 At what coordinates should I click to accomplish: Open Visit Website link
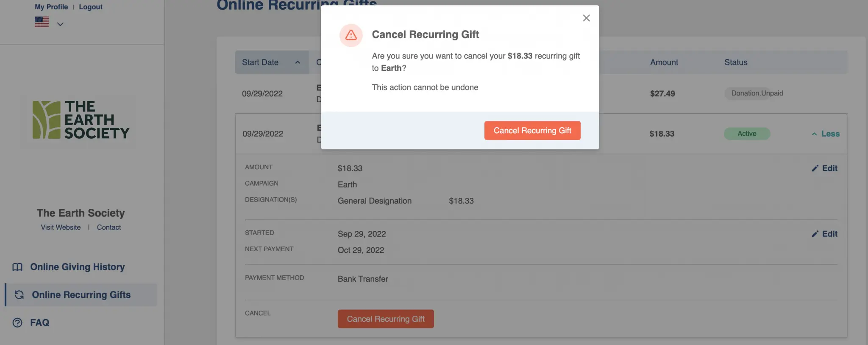point(61,227)
